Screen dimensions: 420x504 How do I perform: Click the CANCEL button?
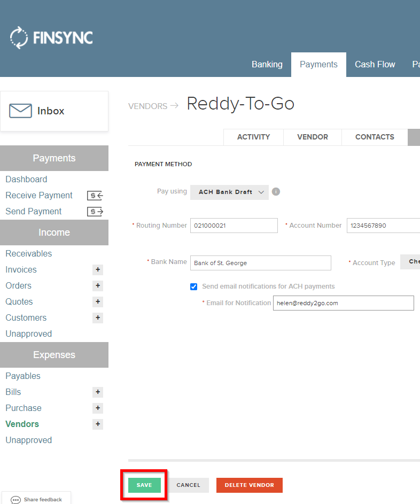point(188,485)
